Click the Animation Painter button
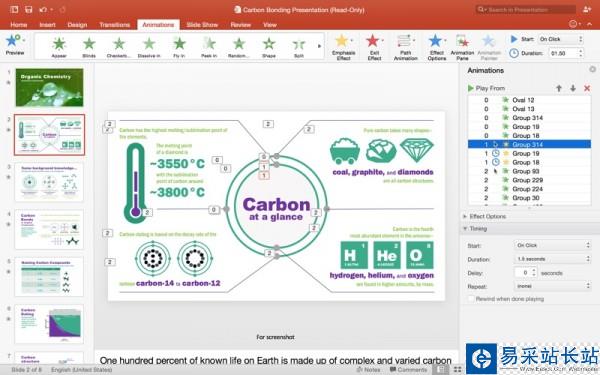The width and height of the screenshot is (600, 375). tap(489, 47)
